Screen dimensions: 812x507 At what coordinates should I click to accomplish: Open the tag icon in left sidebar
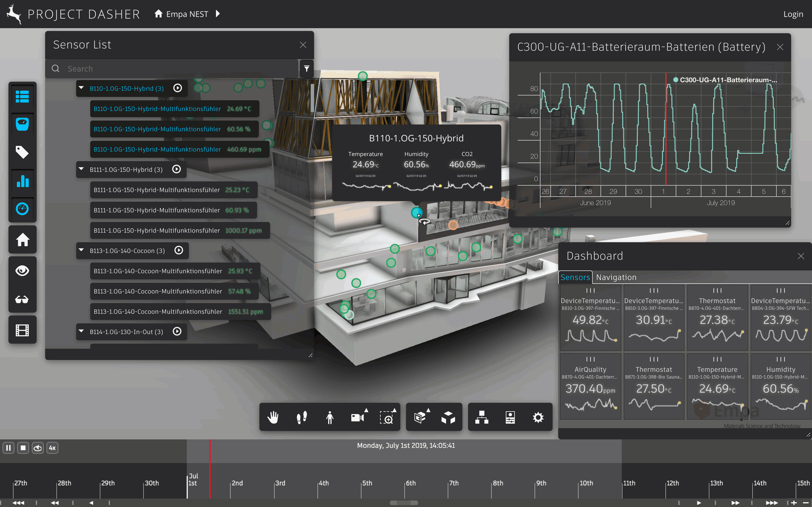pyautogui.click(x=22, y=152)
